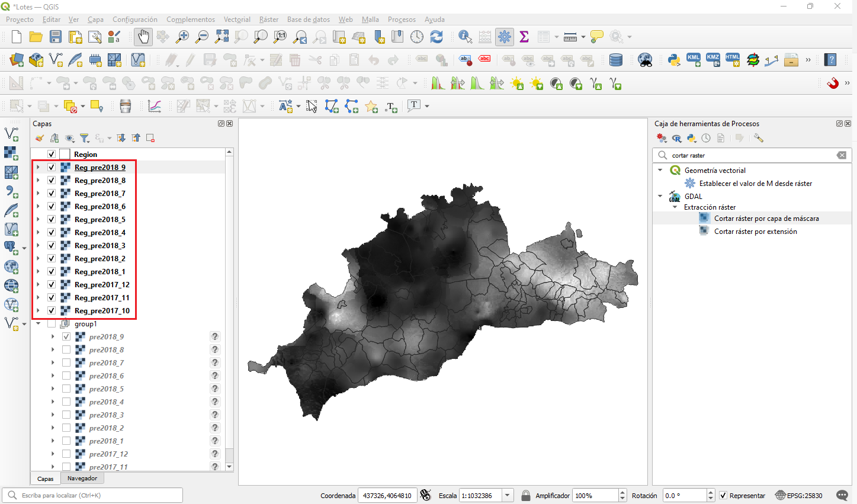
Task: Open the Ráster menu
Action: pos(268,20)
